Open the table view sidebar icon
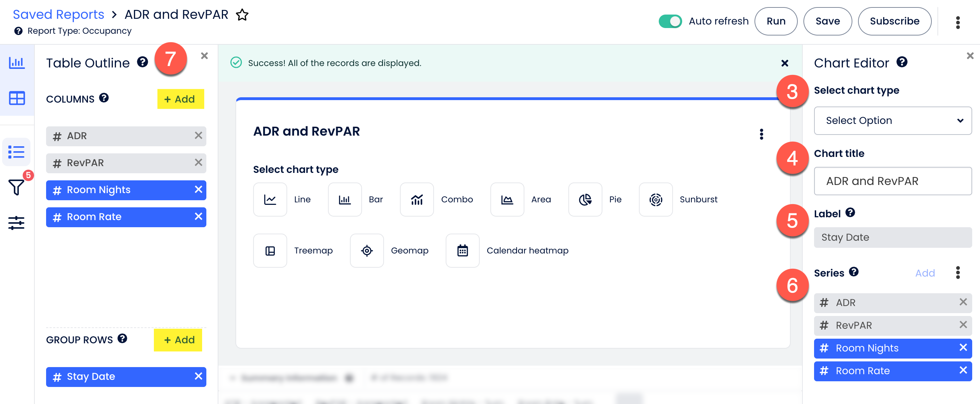The image size is (980, 404). [x=17, y=98]
